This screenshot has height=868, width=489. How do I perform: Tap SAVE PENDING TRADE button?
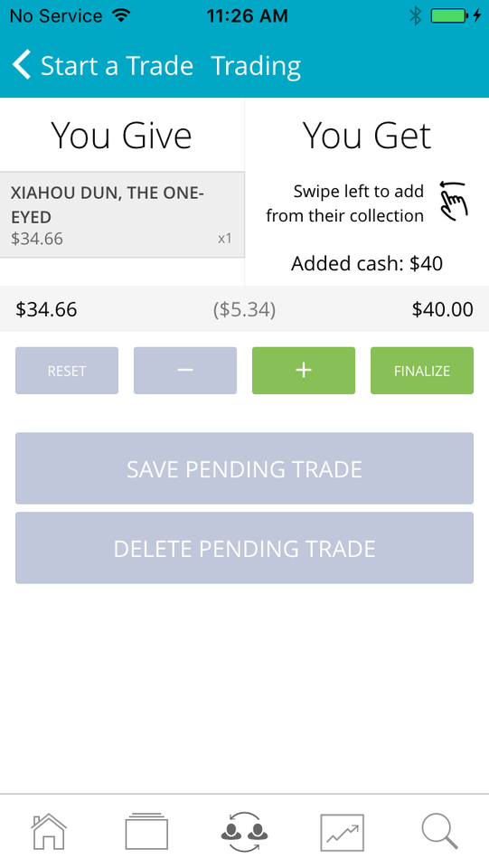(x=244, y=468)
